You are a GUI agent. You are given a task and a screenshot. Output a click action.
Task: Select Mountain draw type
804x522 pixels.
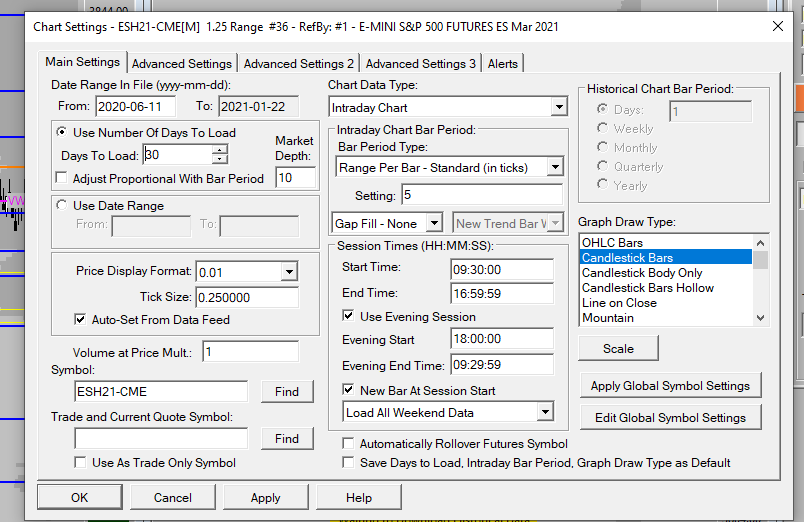coord(666,317)
